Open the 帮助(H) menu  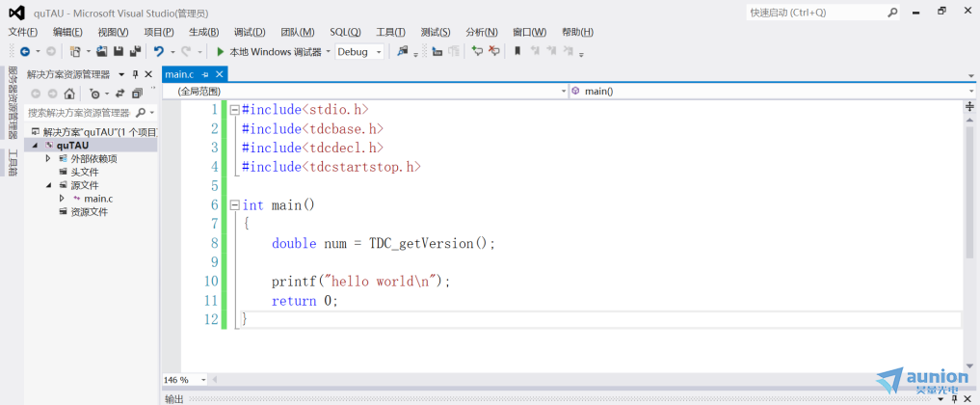point(577,33)
